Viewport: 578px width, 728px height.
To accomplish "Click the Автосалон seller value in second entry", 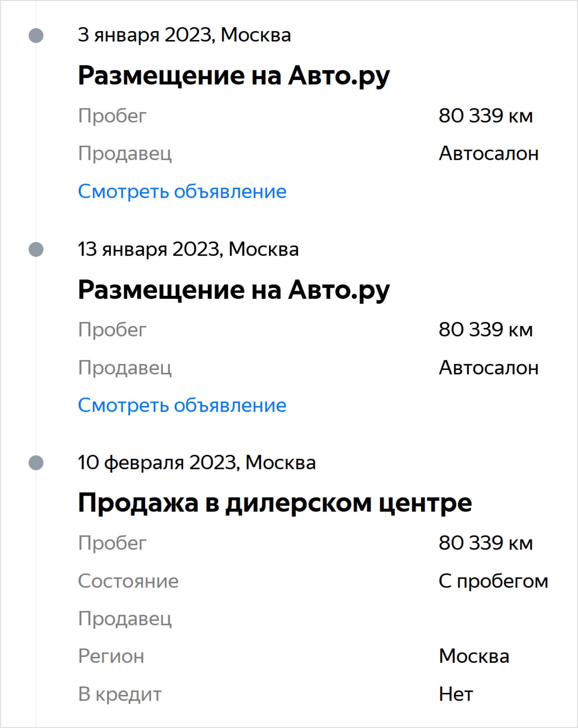I will click(x=488, y=367).
